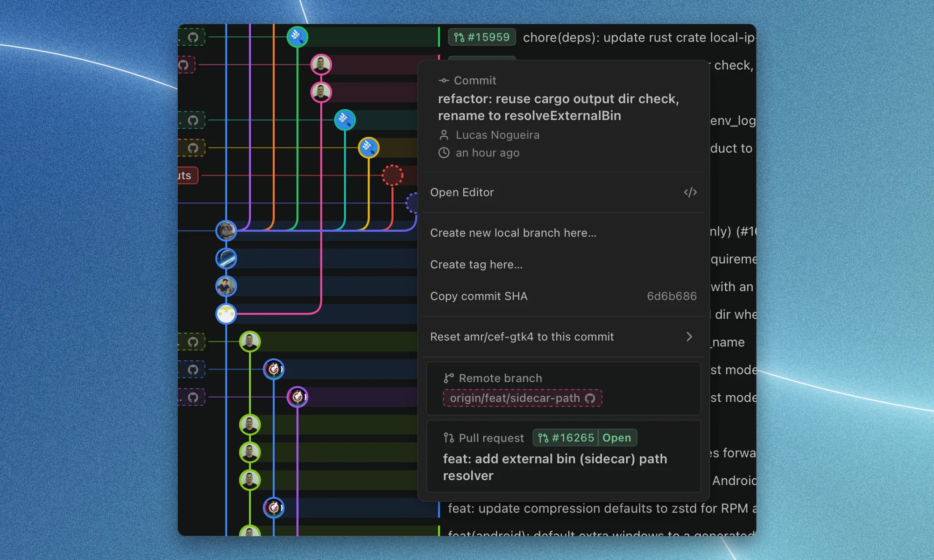This screenshot has width=934, height=560.
Task: Click the top green dashed GitHub branch tag
Action: coord(191,37)
